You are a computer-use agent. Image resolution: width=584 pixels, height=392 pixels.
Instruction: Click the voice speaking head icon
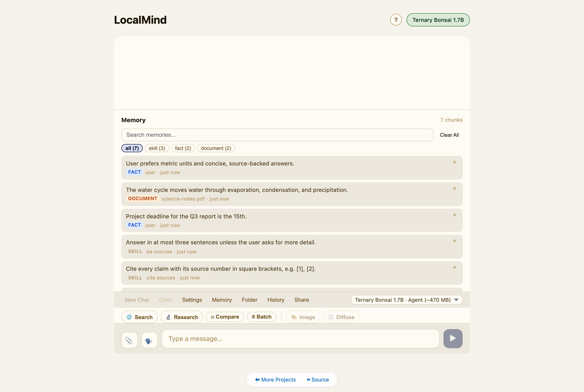coord(149,340)
